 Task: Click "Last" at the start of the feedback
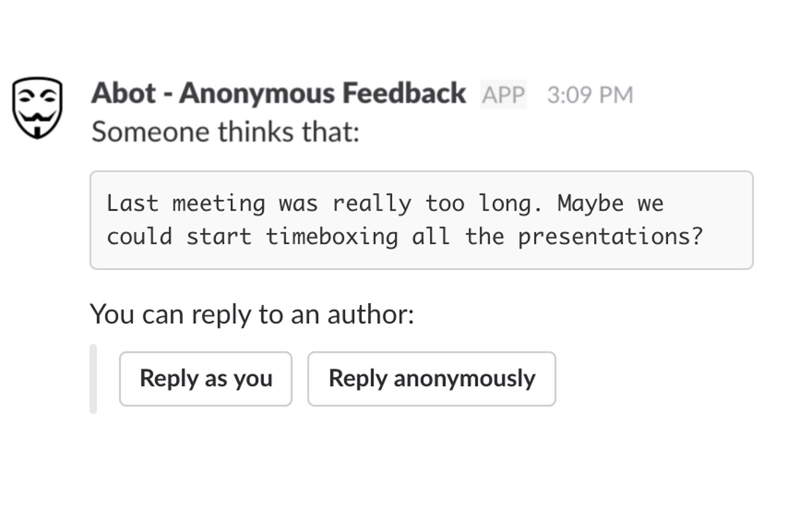tap(132, 204)
